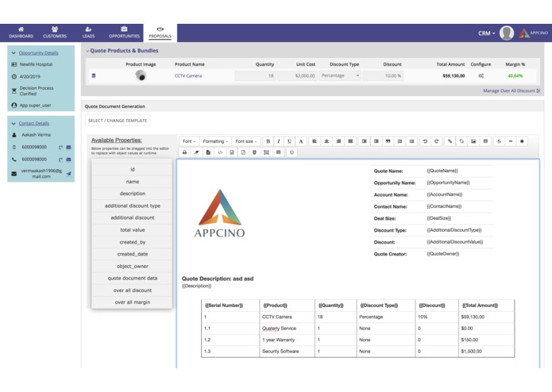
Task: Apply strikethrough formatting
Action: (x=499, y=141)
